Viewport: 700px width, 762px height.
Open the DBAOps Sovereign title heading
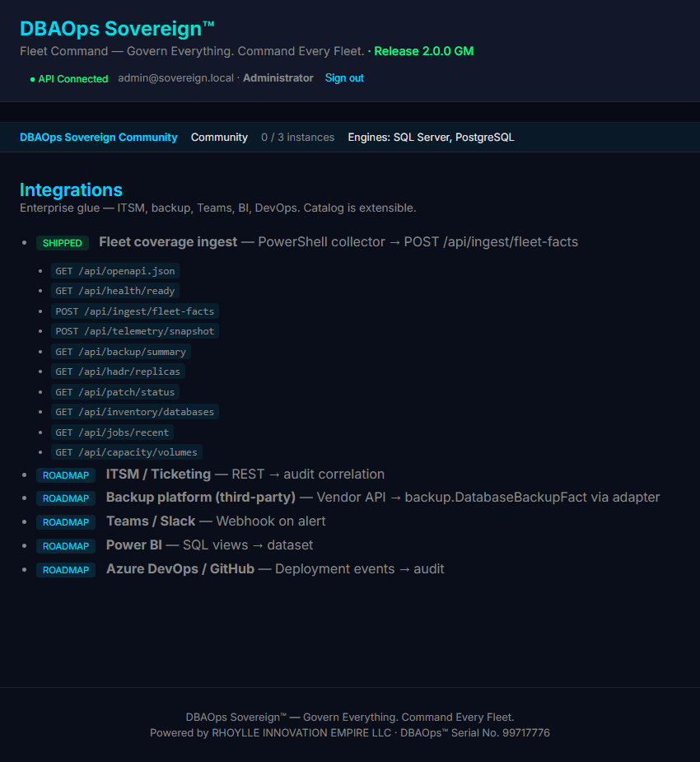coord(117,29)
